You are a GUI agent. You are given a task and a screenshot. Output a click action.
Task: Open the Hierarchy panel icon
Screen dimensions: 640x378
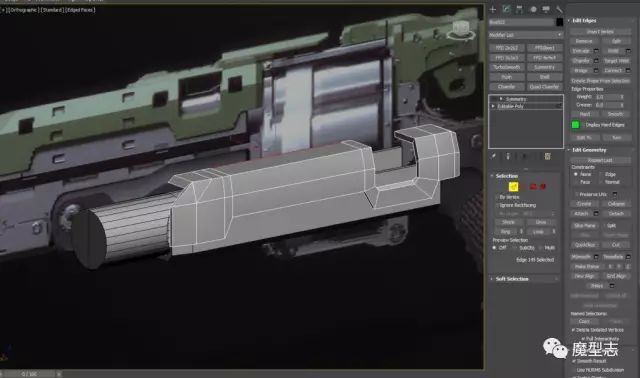519,9
